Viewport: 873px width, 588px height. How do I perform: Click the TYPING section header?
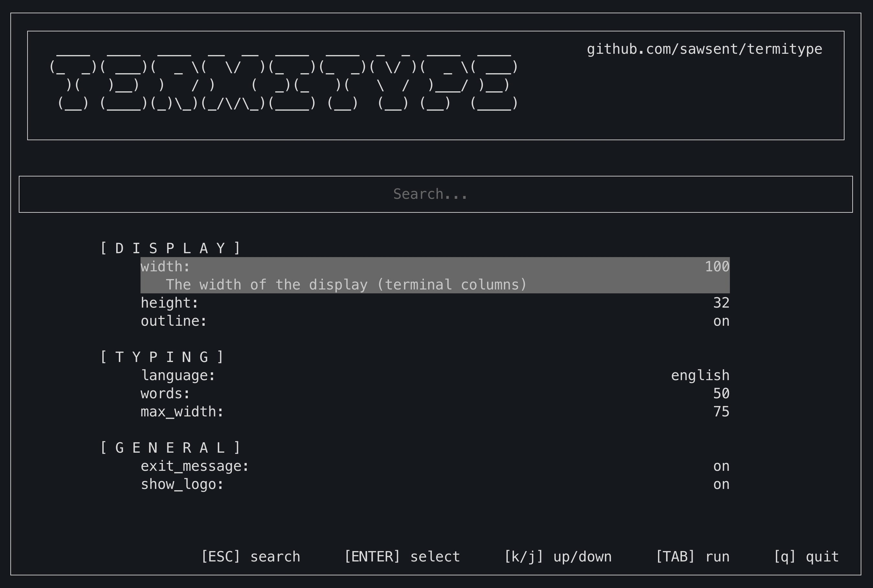162,357
